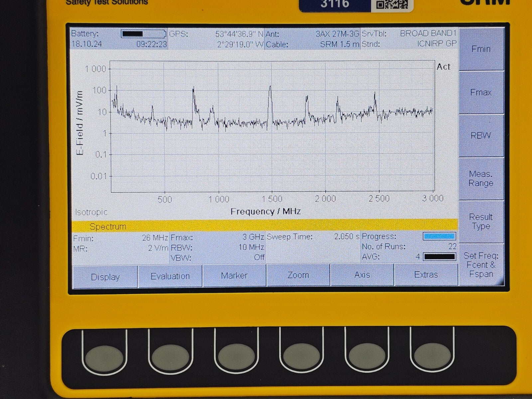Open the Display menu

[105, 276]
